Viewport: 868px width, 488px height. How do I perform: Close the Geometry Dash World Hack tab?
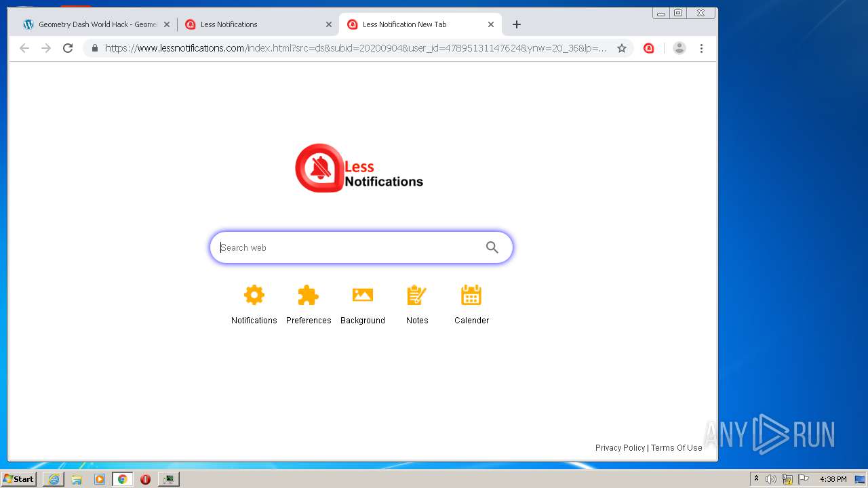pyautogui.click(x=167, y=24)
